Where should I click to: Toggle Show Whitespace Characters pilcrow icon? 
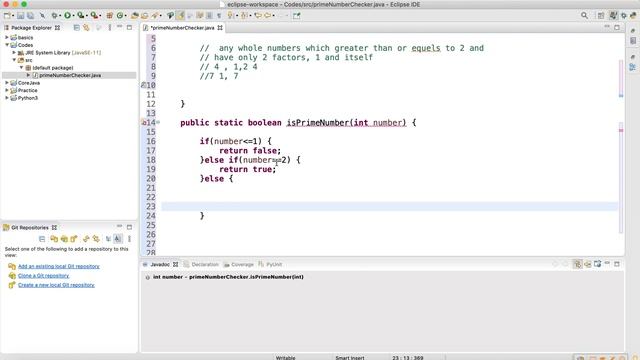[x=219, y=16]
